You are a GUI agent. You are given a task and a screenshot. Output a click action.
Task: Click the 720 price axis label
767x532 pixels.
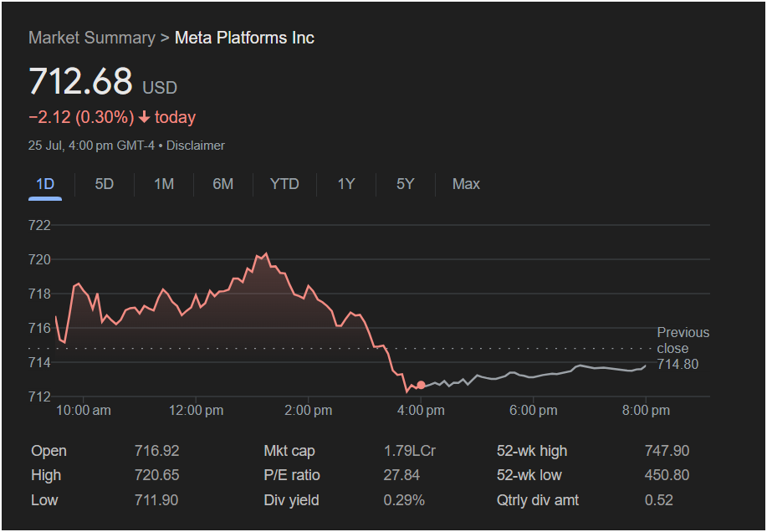coord(39,259)
